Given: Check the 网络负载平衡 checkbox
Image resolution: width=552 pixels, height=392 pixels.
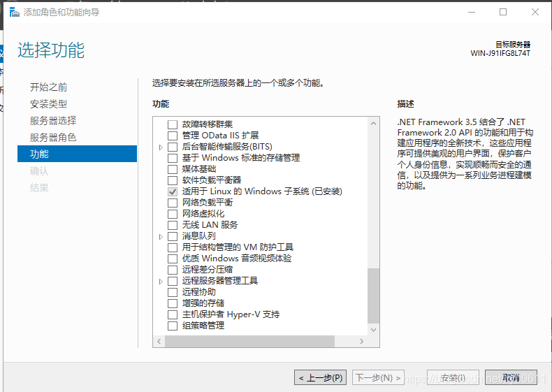Looking at the screenshot, I should 173,203.
